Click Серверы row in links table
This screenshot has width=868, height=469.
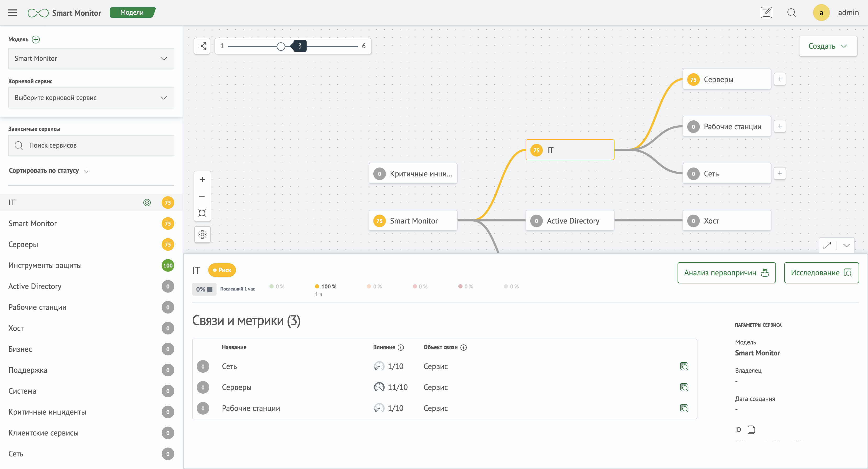coord(444,387)
